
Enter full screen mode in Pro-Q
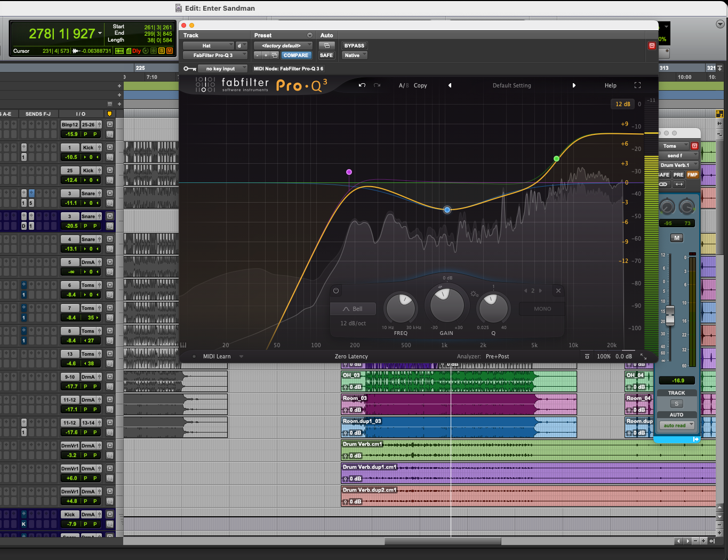click(x=637, y=85)
